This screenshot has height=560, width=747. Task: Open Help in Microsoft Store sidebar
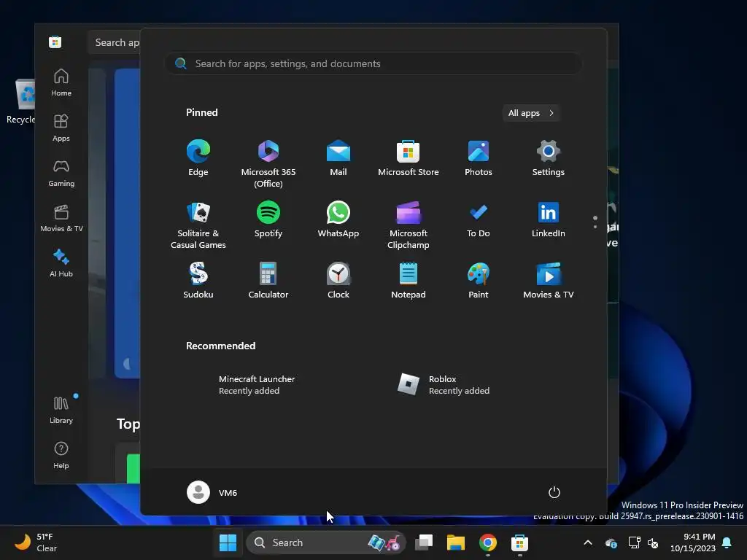61,456
